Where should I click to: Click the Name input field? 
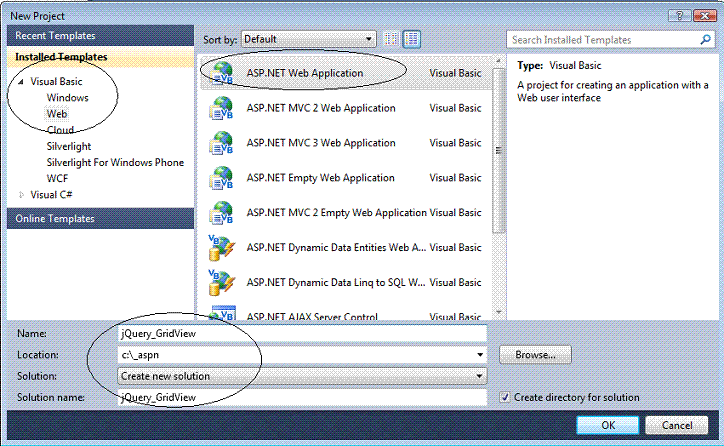tap(302, 333)
